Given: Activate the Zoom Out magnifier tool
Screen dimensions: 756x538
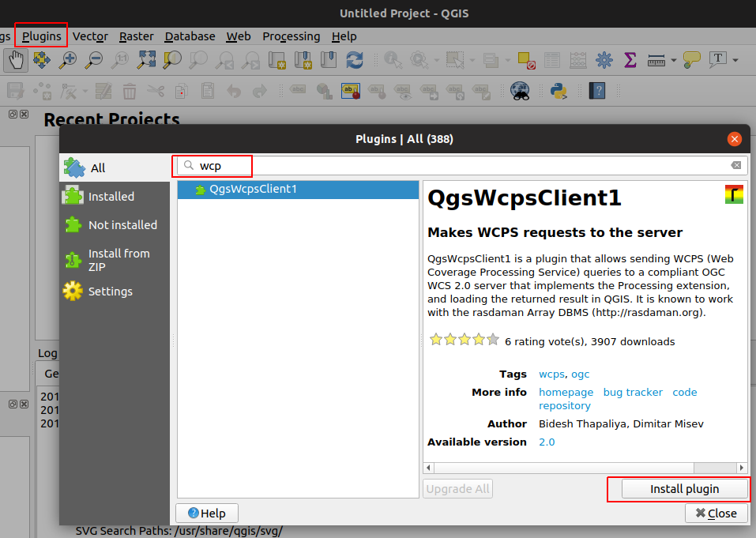Looking at the screenshot, I should (94, 60).
